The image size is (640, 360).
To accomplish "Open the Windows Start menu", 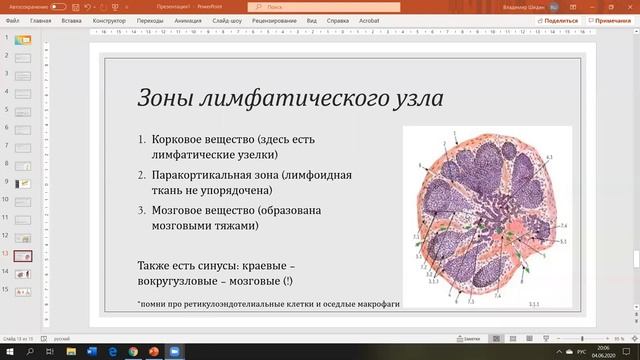I will click(10, 351).
